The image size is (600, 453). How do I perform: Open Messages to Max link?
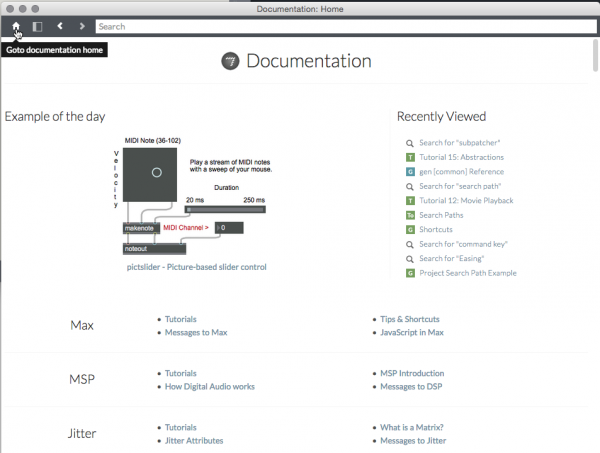196,332
